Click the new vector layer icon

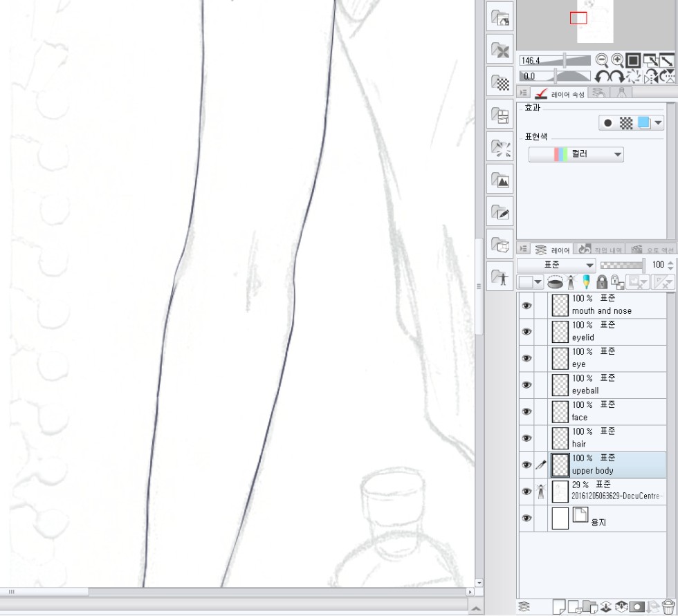click(574, 606)
